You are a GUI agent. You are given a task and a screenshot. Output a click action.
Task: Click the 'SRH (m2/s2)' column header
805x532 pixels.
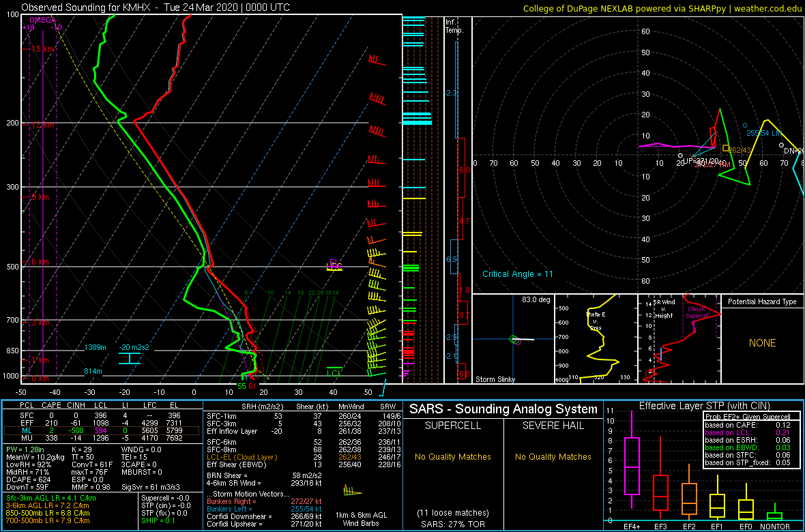click(262, 407)
